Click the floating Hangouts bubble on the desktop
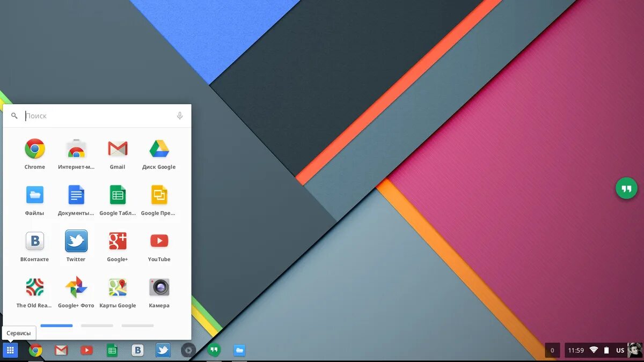The height and width of the screenshot is (362, 644). (x=626, y=188)
